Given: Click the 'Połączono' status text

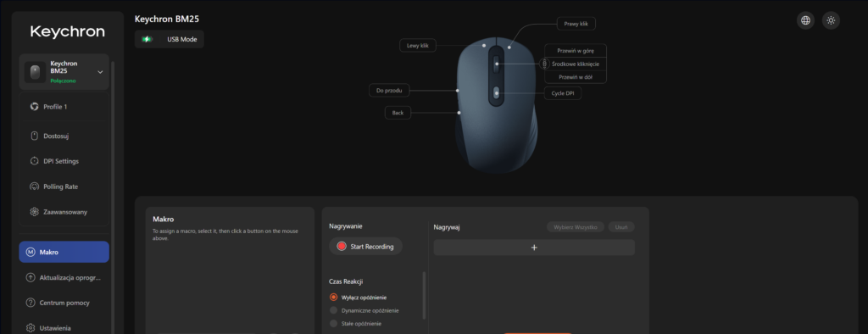Looking at the screenshot, I should 63,81.
